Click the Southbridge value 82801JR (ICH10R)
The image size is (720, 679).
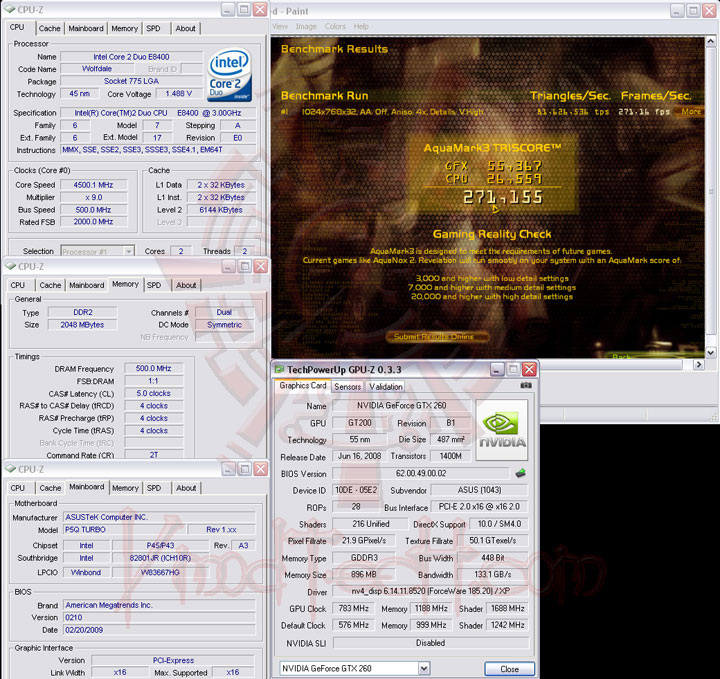tap(160, 558)
